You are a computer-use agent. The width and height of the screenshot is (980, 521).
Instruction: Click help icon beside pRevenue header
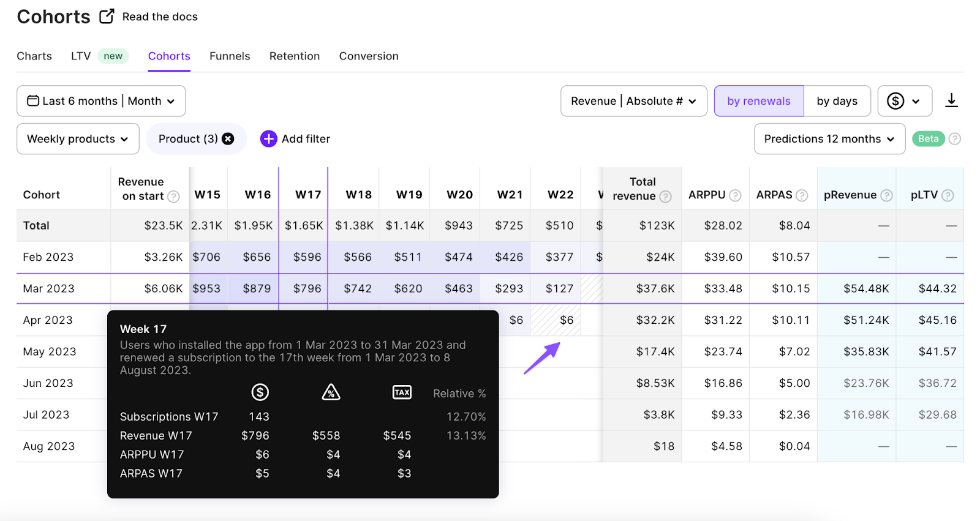[886, 195]
